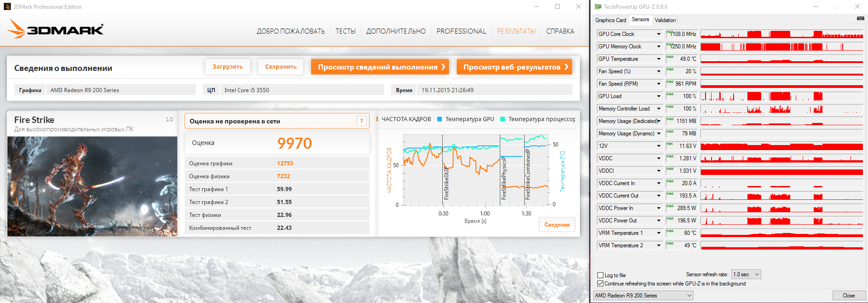Click the question mark help icon
This screenshot has width=868, height=303.
[362, 121]
